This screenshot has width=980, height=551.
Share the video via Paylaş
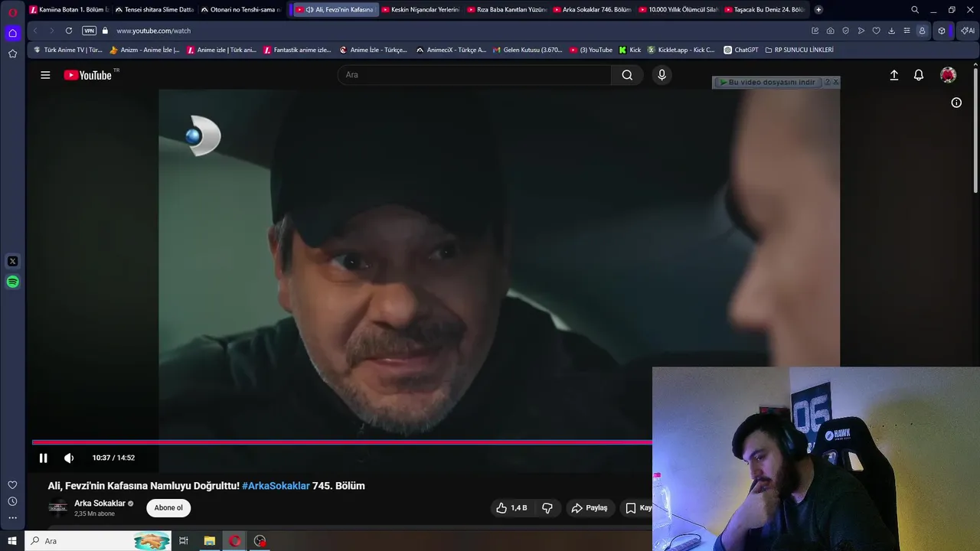[590, 507]
